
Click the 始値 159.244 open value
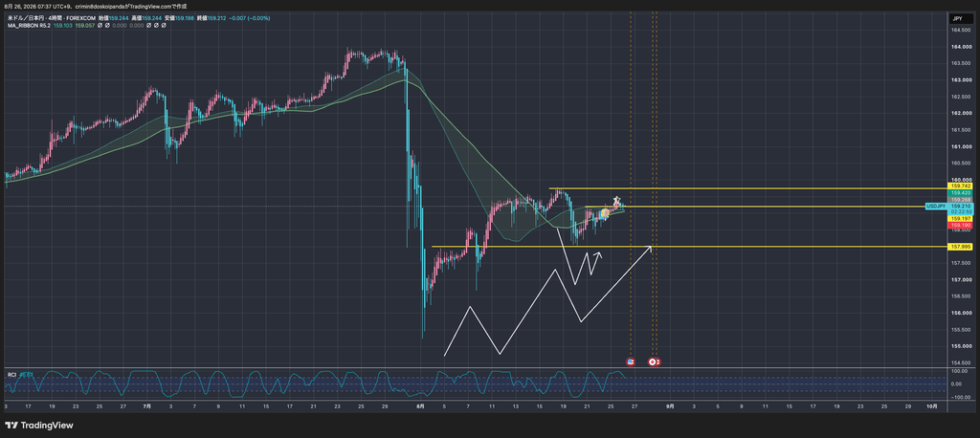point(114,18)
